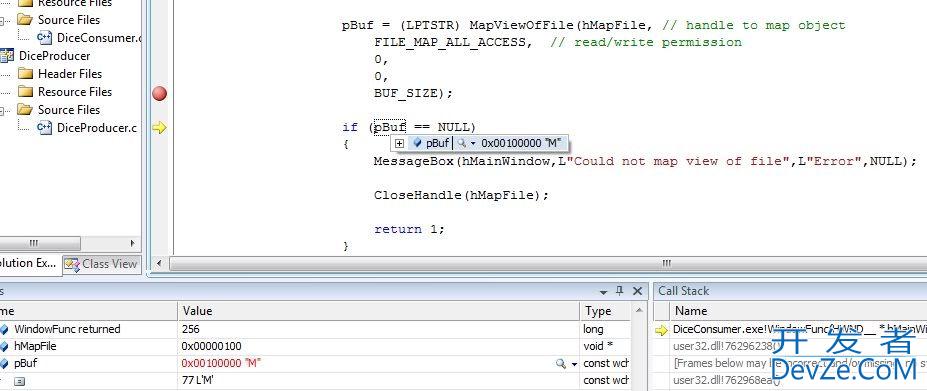Click the Call Stack panel title
This screenshot has width=927, height=391.
[683, 291]
